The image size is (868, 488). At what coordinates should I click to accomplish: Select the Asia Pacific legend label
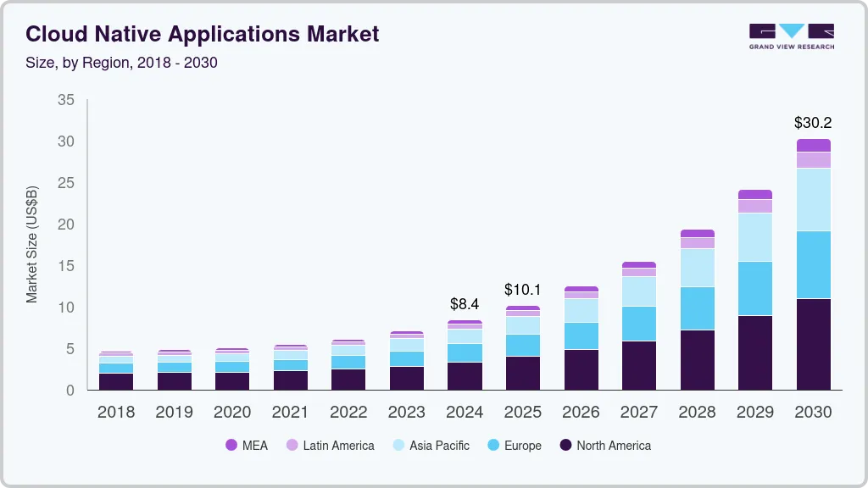[439, 446]
